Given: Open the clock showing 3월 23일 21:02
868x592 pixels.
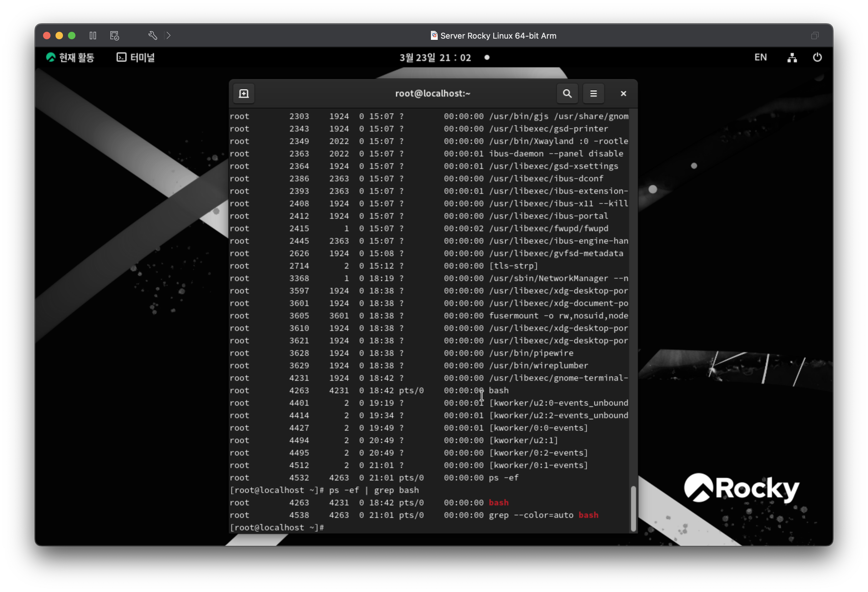Looking at the screenshot, I should point(435,57).
